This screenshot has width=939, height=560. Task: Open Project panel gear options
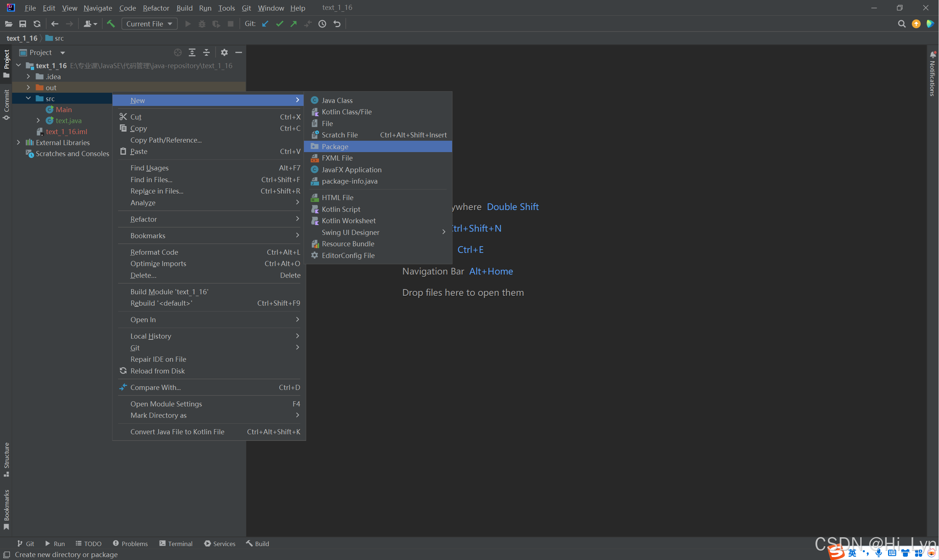pyautogui.click(x=224, y=52)
